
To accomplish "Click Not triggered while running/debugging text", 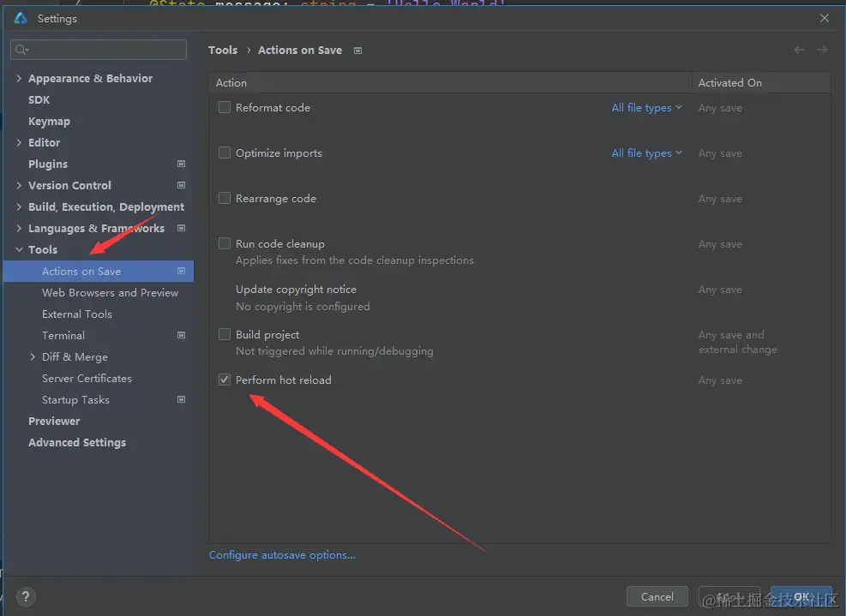I will 334,351.
